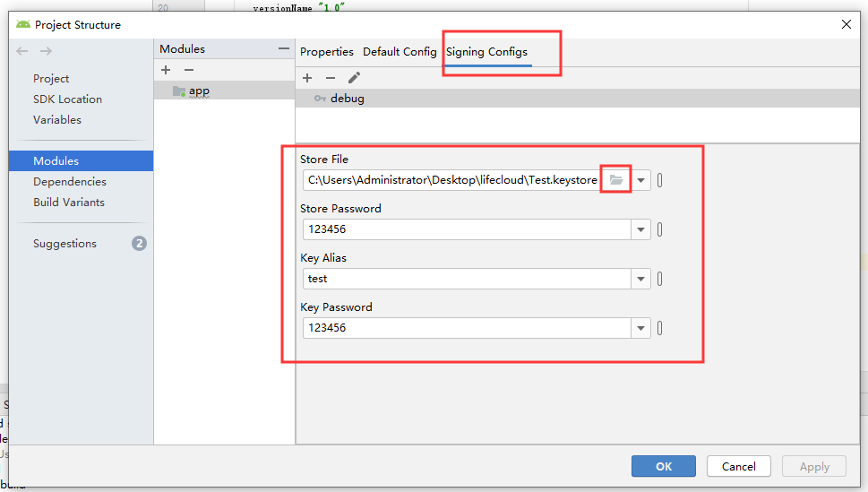Expand the Key Alias dropdown
Viewport: 868px width, 492px height.
(x=640, y=279)
